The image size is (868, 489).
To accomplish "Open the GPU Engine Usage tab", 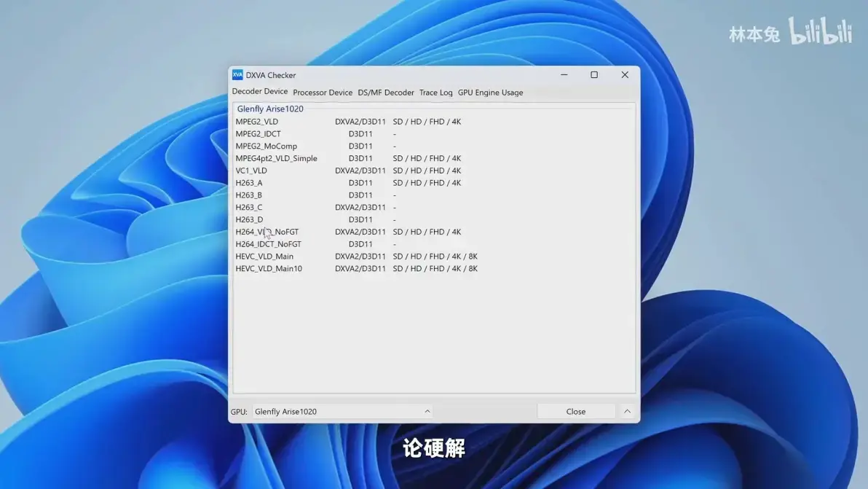I will 491,93.
